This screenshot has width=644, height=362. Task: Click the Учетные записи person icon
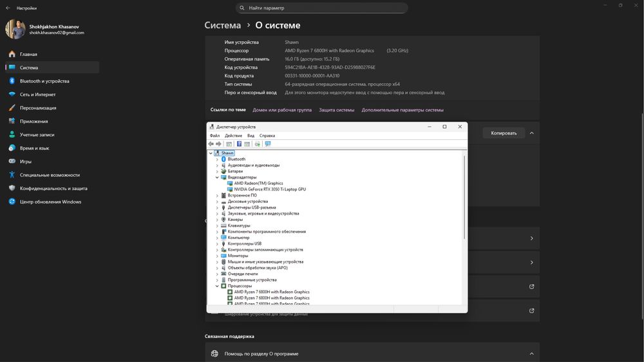point(12,135)
